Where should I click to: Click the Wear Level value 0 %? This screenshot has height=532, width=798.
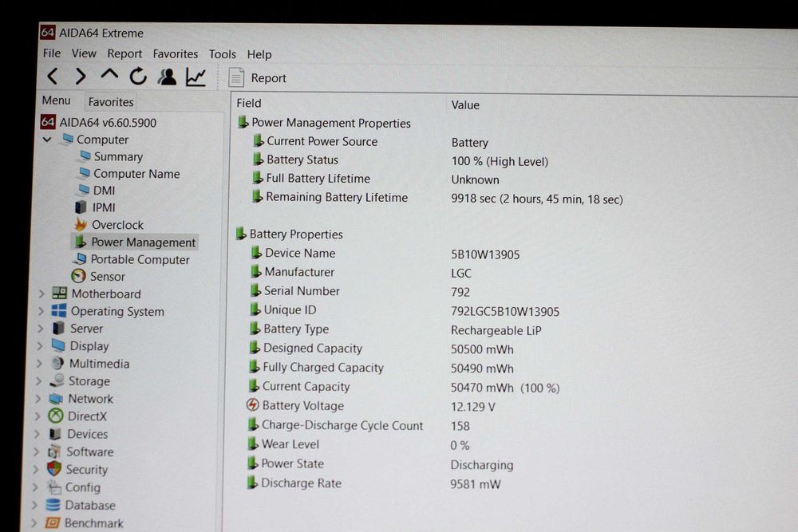click(x=460, y=446)
